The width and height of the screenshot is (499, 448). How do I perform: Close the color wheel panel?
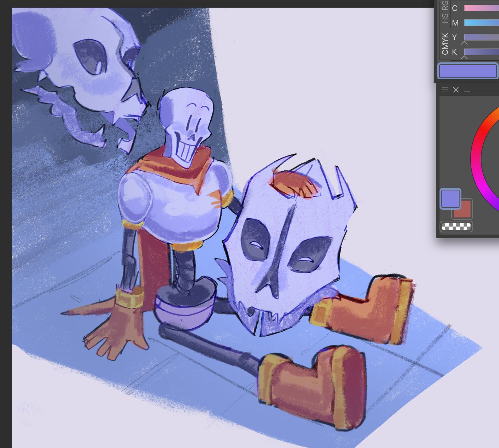coord(456,90)
